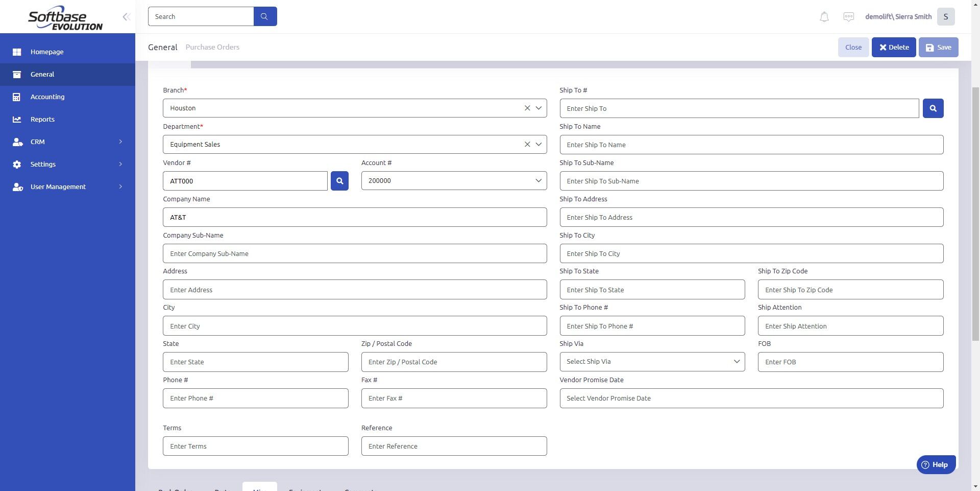
Task: Open the Purchase Orders tab
Action: point(212,47)
